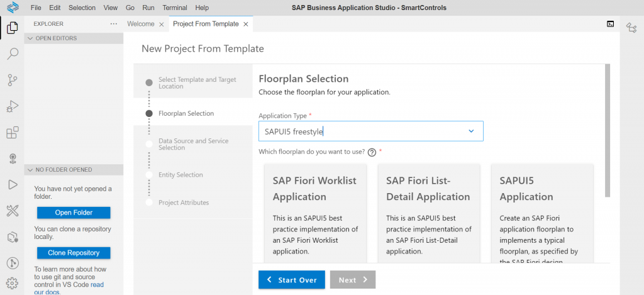
Task: Select the SAP Fiori Worklist Application card
Action: click(316, 213)
